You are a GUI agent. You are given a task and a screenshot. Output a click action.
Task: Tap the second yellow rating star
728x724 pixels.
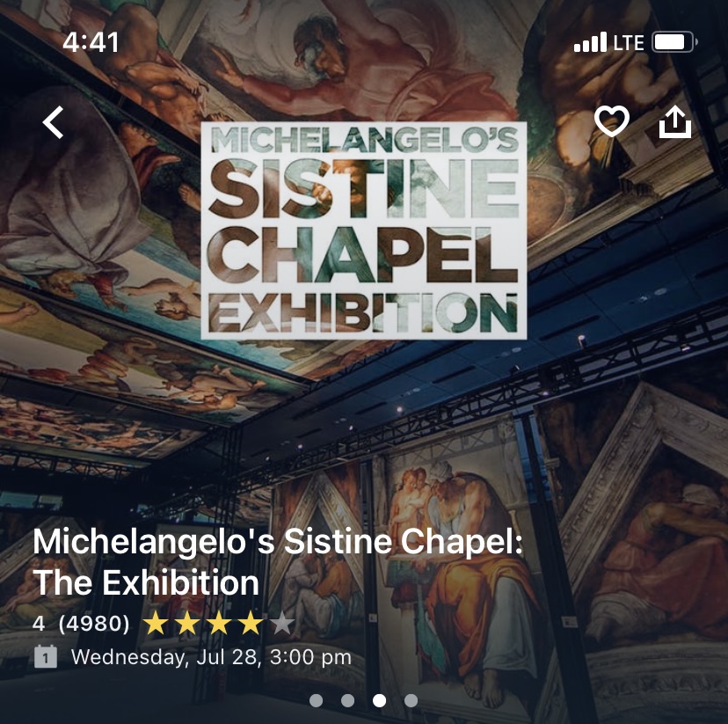point(187,623)
